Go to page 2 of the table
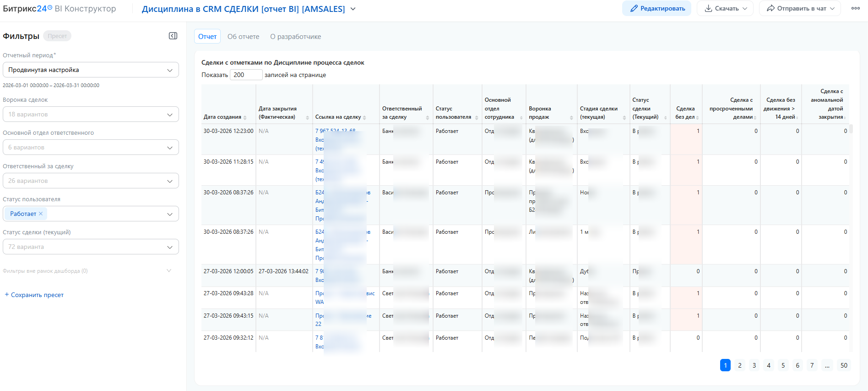Viewport: 868px width, 391px height. pos(740,365)
